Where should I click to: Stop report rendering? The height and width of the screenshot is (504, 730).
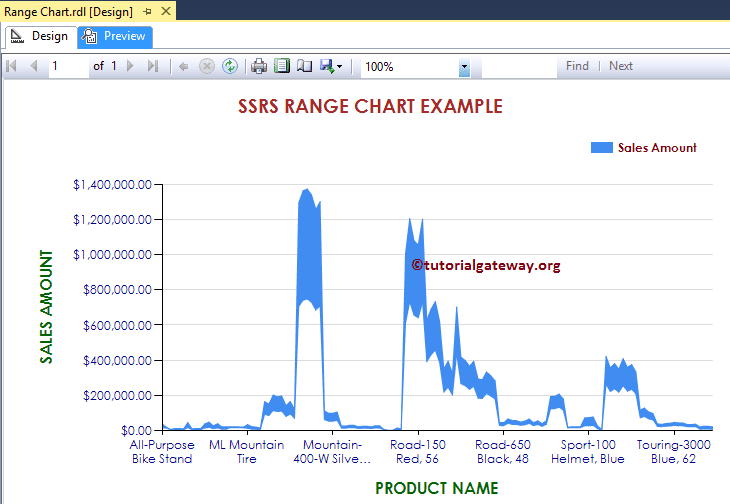[207, 66]
